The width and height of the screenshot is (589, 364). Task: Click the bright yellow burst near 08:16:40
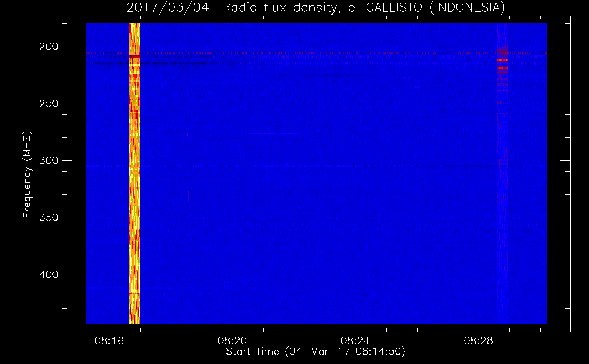click(x=134, y=174)
